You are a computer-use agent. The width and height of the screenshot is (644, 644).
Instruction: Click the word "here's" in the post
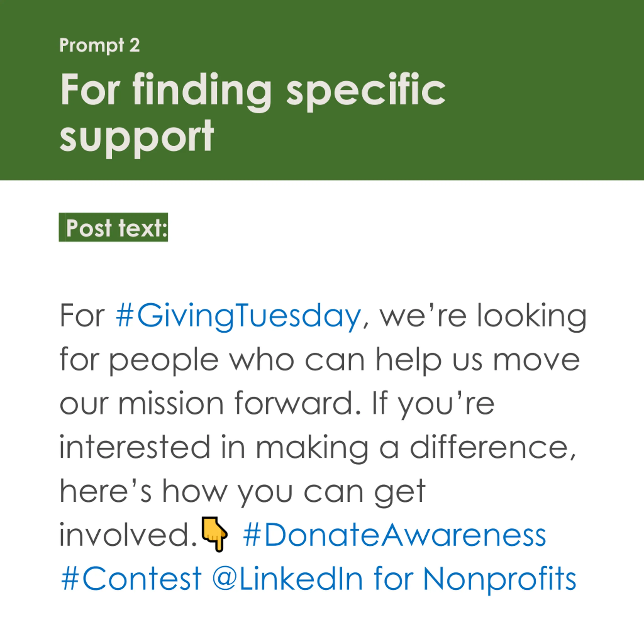105,491
